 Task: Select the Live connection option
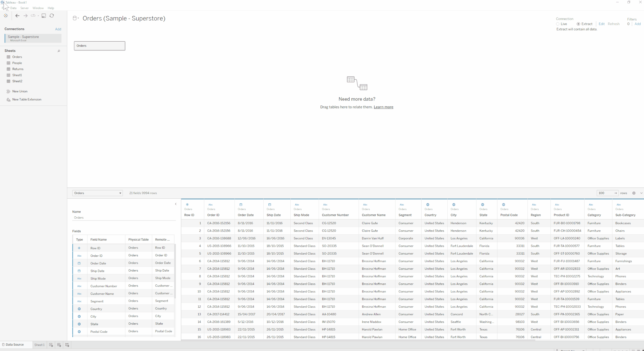(558, 24)
